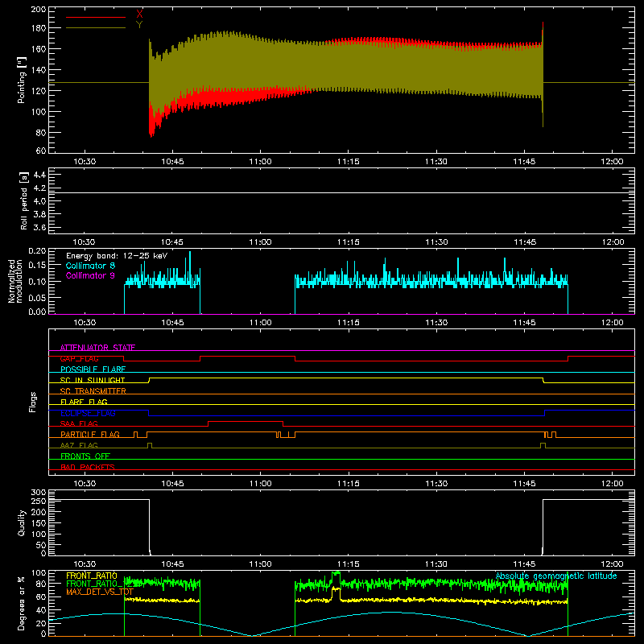Image resolution: width=644 pixels, height=644 pixels.
Task: Click the red X legend line
Action: click(96, 17)
